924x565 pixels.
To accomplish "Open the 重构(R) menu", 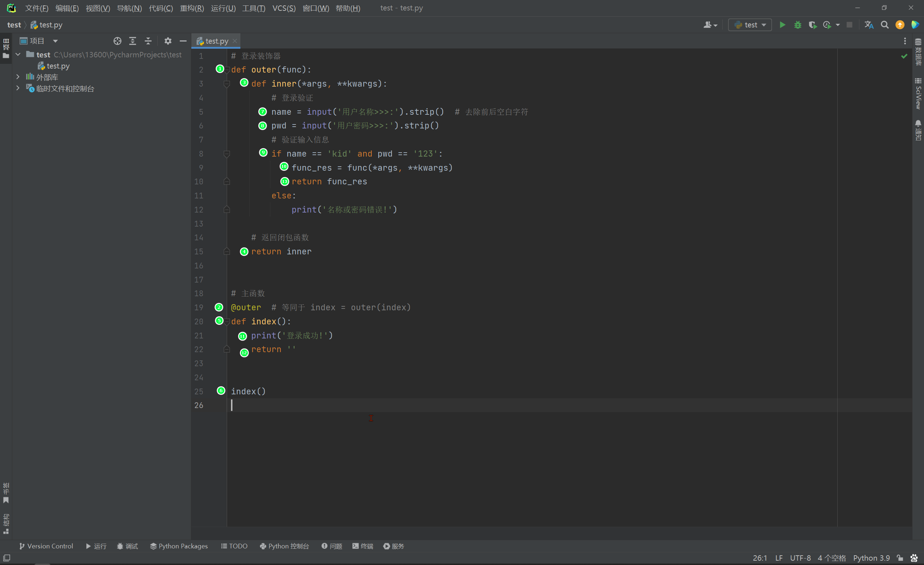I will tap(192, 8).
